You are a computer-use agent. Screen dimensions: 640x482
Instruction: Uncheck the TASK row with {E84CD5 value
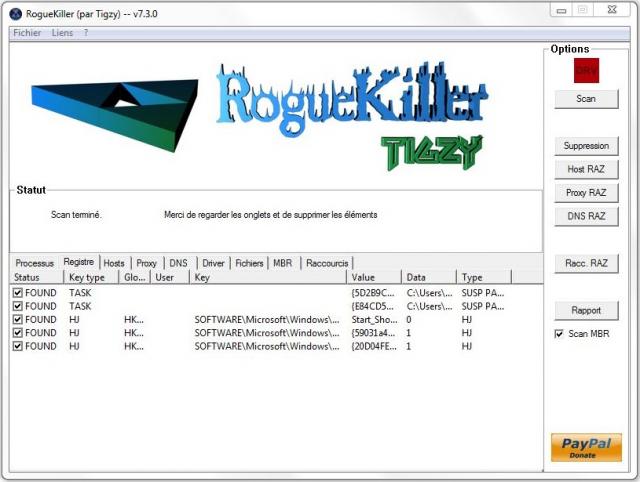pos(18,306)
